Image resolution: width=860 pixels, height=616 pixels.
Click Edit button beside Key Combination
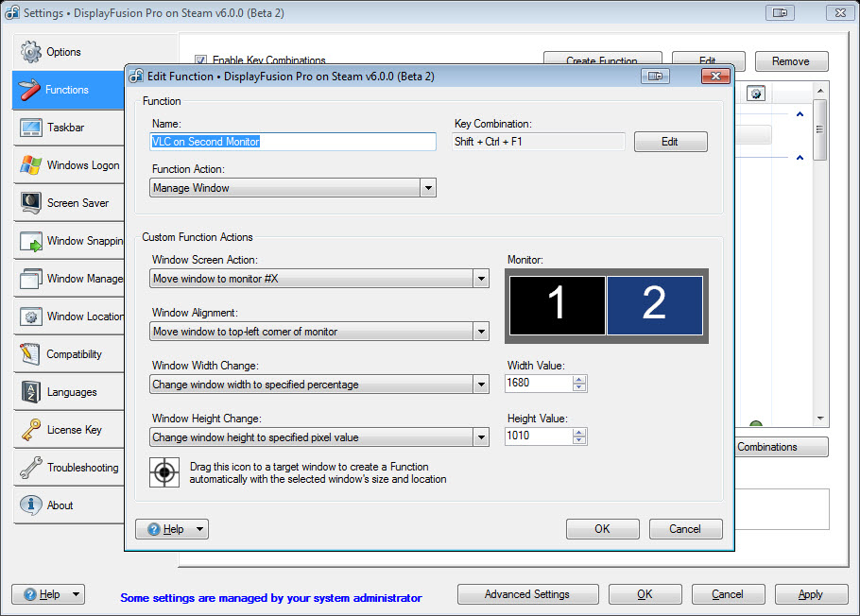(x=669, y=142)
